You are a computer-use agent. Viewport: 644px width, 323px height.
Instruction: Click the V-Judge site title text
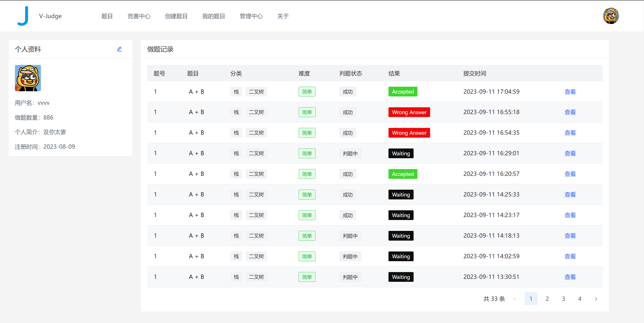click(x=50, y=16)
